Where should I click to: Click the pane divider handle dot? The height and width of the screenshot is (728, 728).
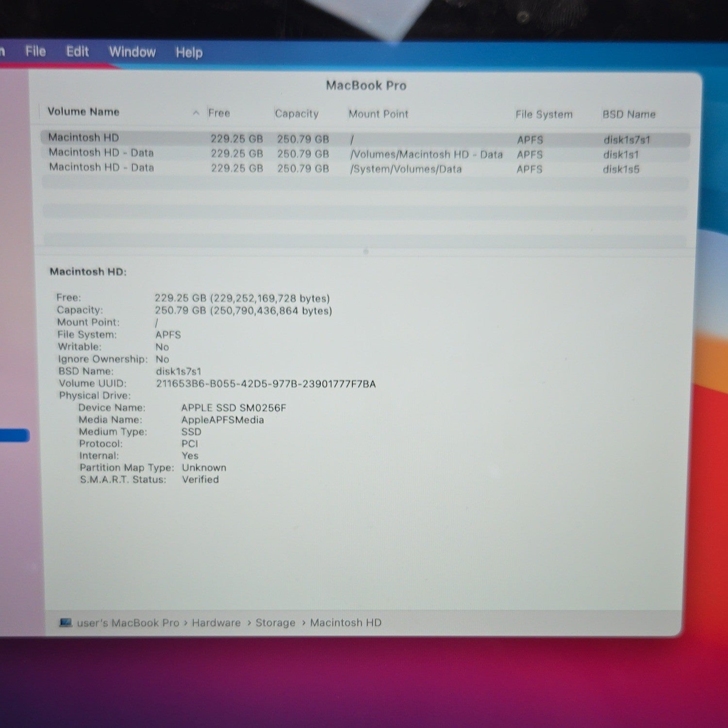click(366, 251)
